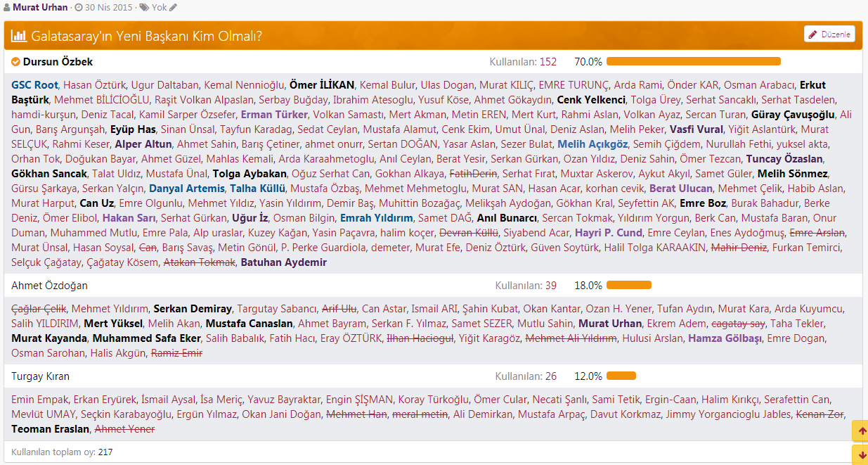
Task: Click the 39 votes count for Ahmet Özdoğan
Action: 551,286
